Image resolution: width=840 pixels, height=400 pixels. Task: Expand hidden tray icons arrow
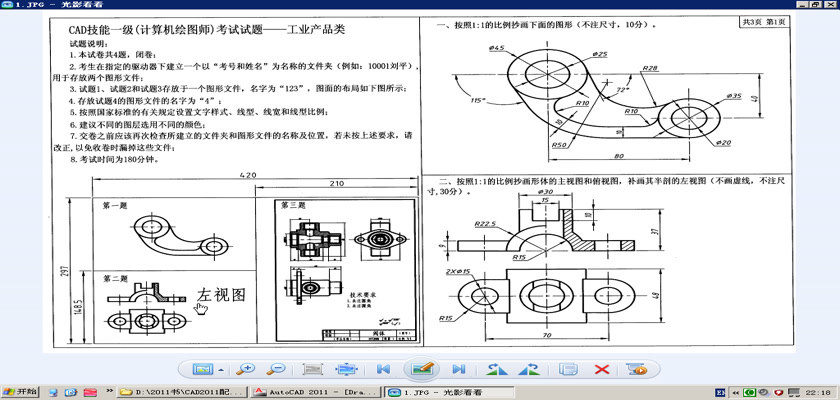tap(736, 393)
